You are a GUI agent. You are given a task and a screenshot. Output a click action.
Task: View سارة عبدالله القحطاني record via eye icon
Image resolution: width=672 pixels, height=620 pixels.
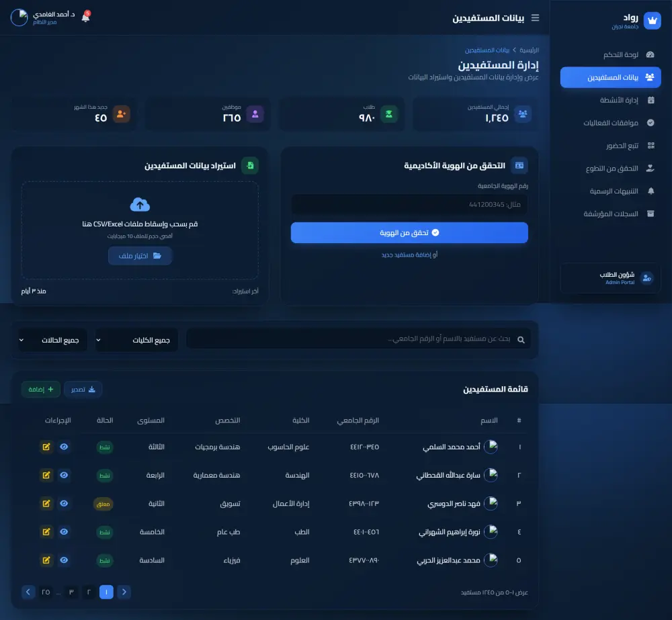[64, 475]
